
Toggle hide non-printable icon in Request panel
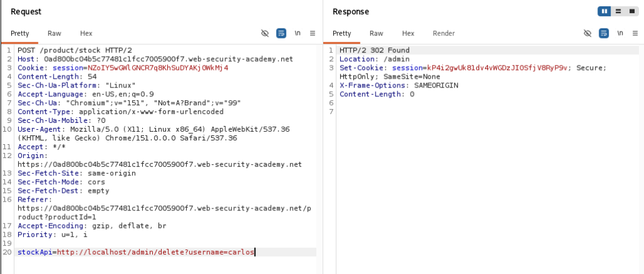pos(265,33)
